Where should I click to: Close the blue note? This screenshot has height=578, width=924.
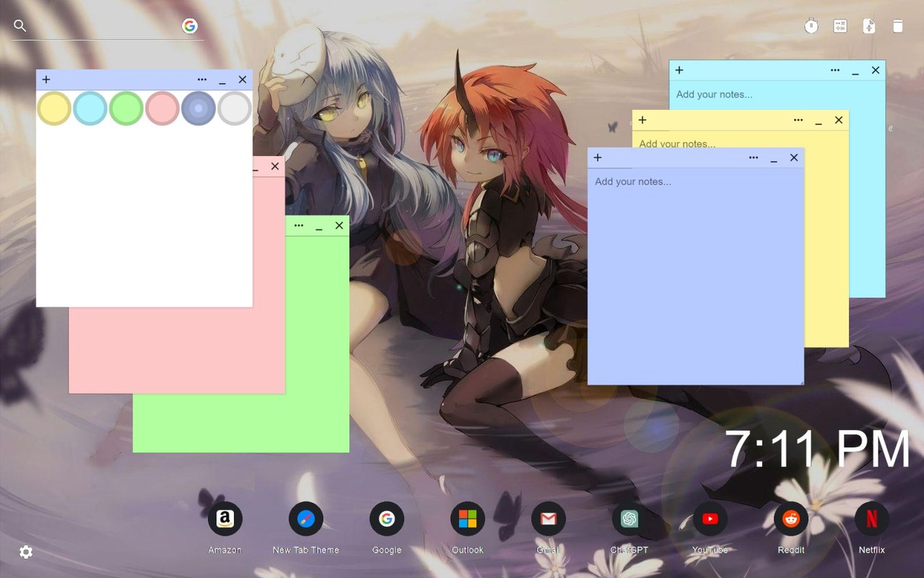tap(794, 158)
